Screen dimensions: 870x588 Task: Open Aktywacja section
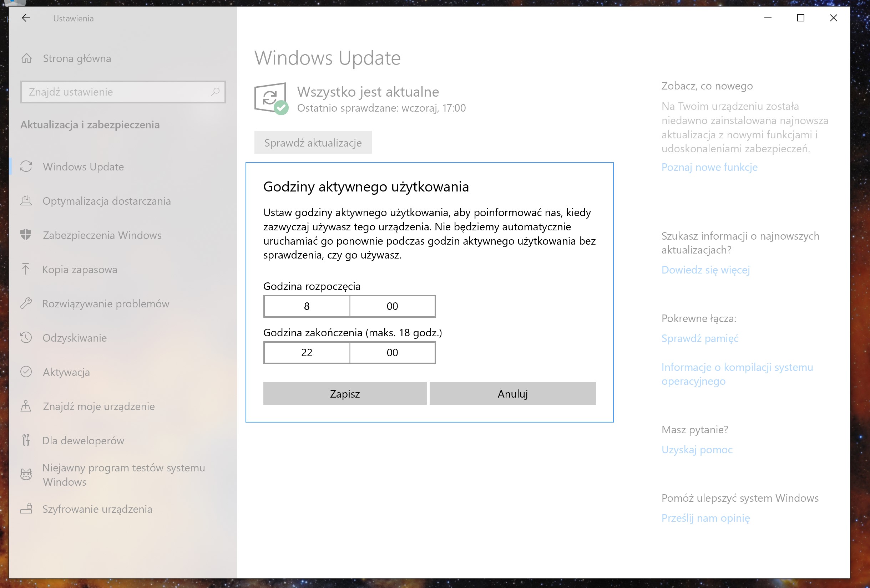click(x=123, y=372)
